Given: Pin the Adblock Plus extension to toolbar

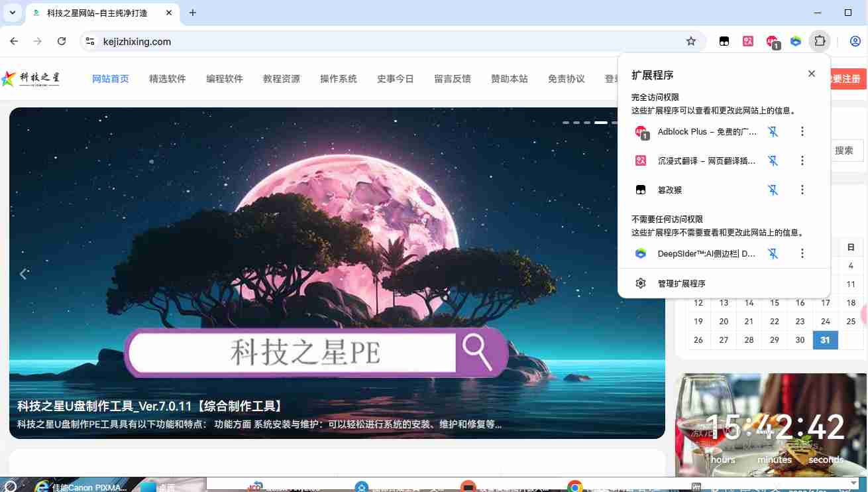Looking at the screenshot, I should point(773,131).
